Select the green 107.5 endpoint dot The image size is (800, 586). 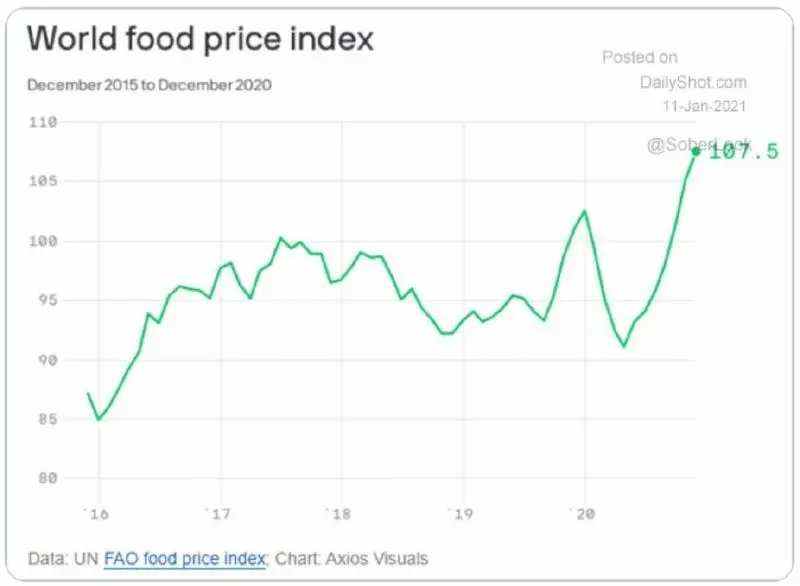click(x=695, y=151)
